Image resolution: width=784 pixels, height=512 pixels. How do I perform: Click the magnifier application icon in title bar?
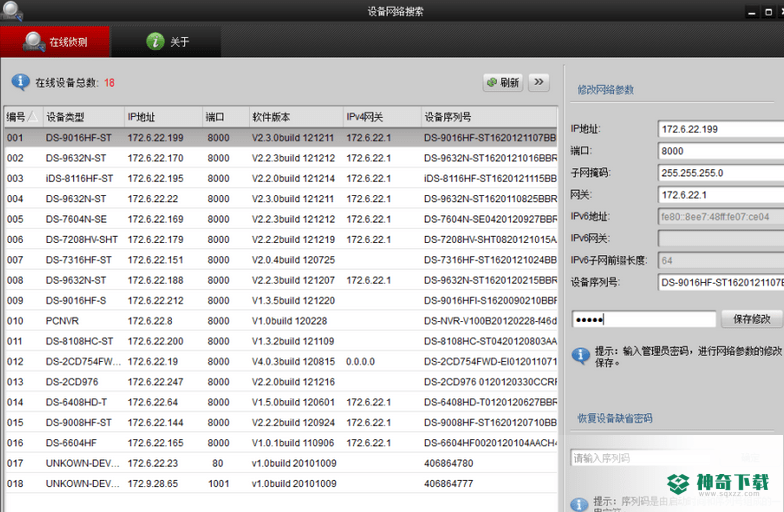pyautogui.click(x=12, y=11)
